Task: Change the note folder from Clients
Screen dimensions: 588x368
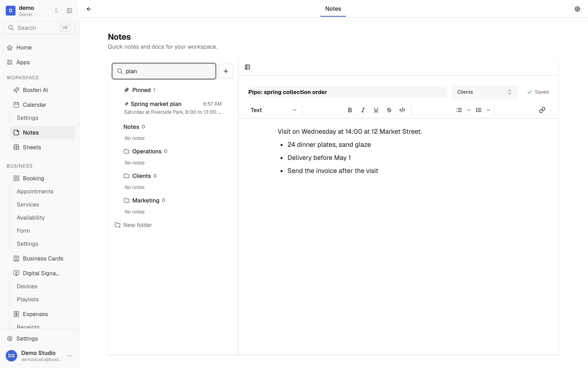Action: pyautogui.click(x=485, y=92)
